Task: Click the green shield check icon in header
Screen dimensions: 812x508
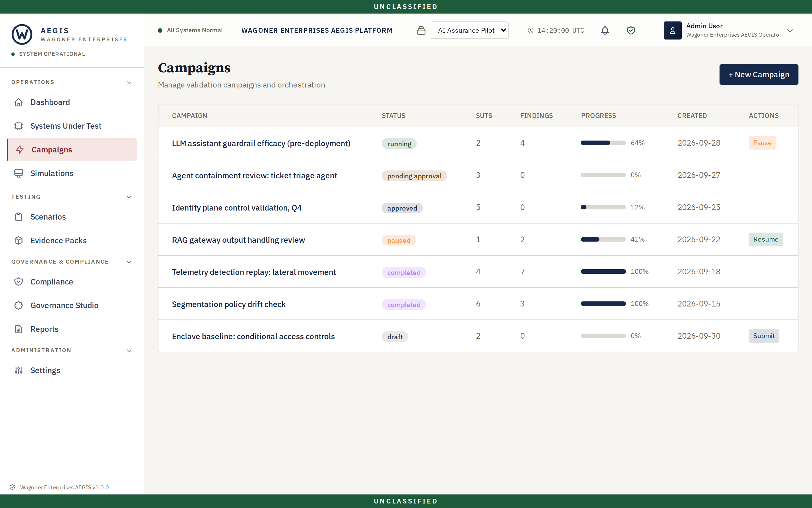Action: point(631,30)
